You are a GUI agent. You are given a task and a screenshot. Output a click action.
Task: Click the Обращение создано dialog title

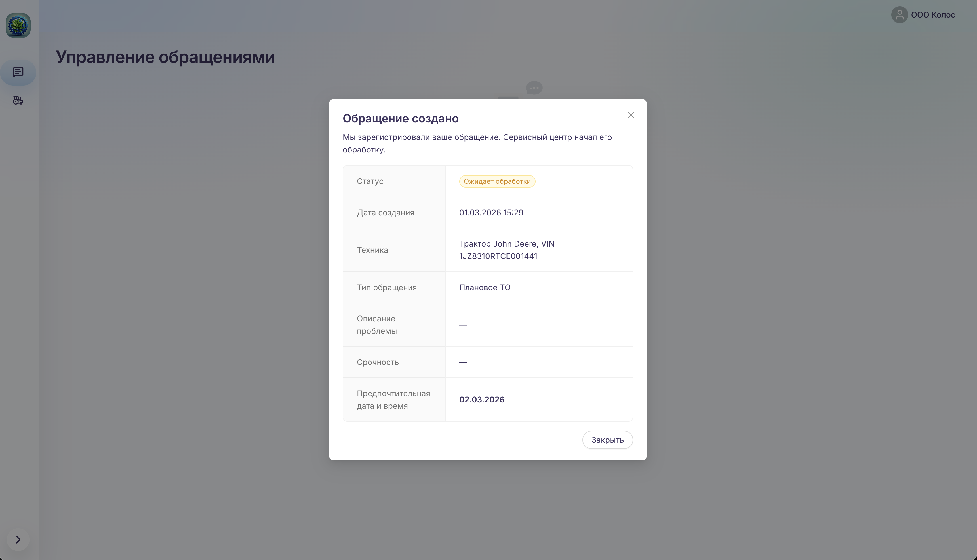pos(400,118)
